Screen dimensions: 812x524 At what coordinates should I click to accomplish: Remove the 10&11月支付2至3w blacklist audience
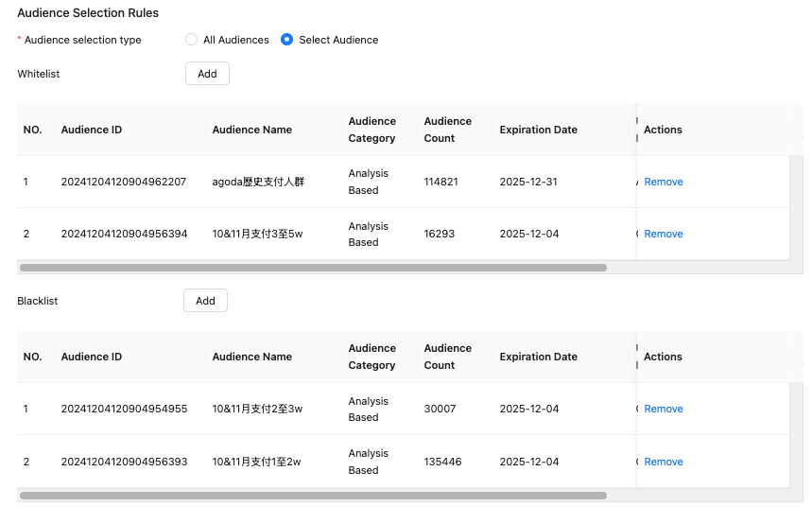point(663,409)
